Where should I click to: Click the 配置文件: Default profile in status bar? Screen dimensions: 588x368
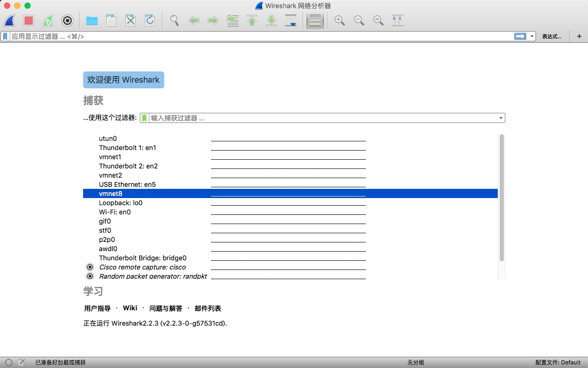pyautogui.click(x=558, y=362)
